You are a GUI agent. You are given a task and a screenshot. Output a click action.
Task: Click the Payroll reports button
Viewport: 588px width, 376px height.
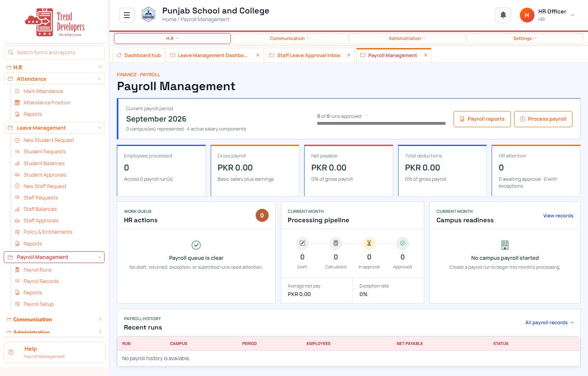(482, 119)
